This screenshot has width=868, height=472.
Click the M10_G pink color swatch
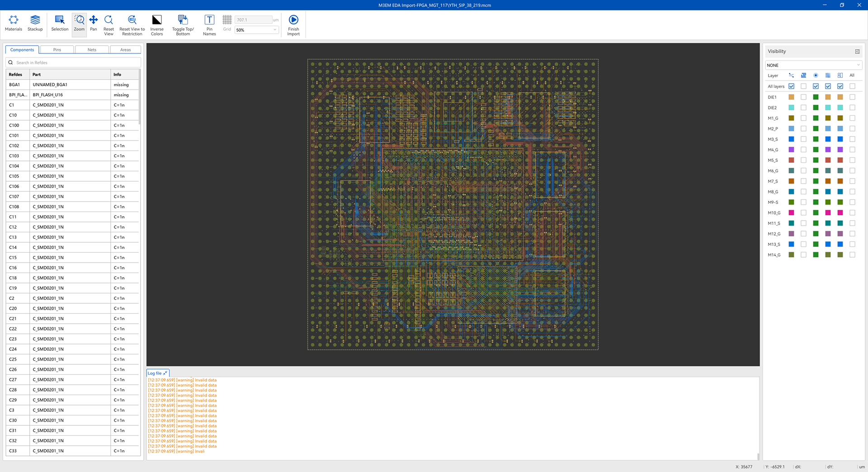(791, 213)
